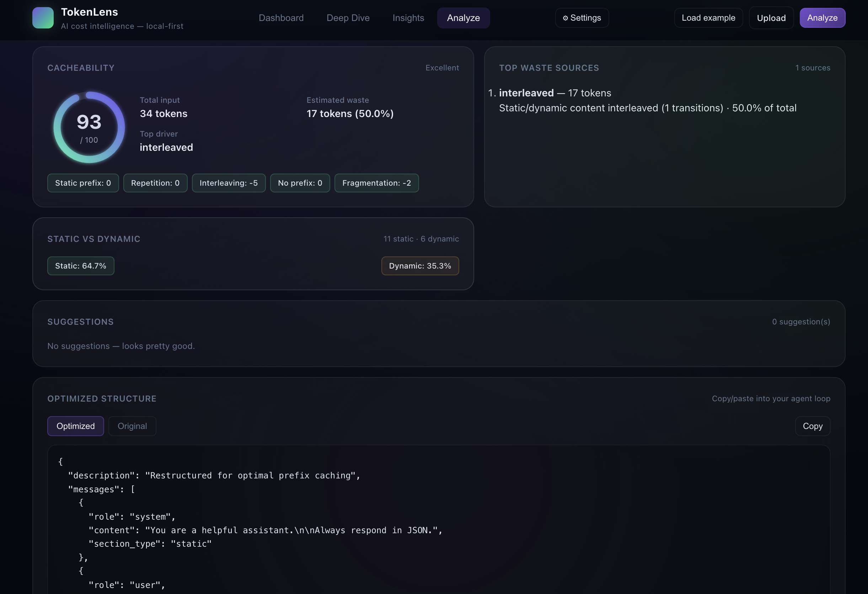Click the Static: 64.7% badge

[x=81, y=266]
